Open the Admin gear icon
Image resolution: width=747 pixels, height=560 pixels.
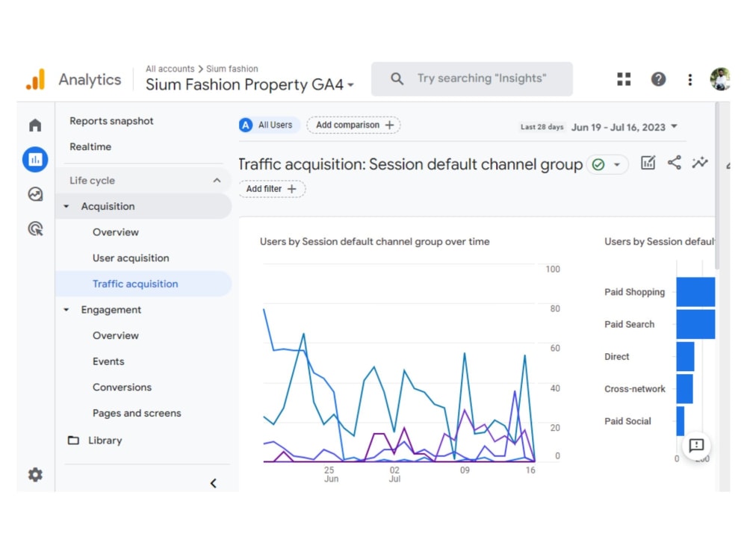coord(35,475)
